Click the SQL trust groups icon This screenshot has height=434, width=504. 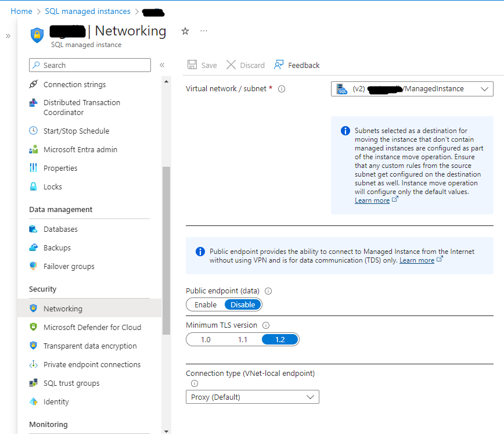pos(34,383)
